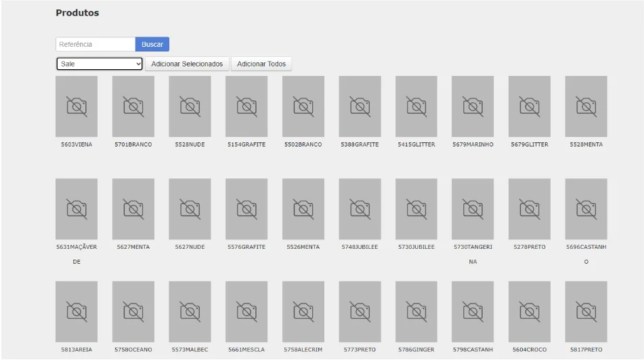Select product thumbnail 5748JUBILEE
Viewport: 644px width, 360px height.
pos(360,209)
